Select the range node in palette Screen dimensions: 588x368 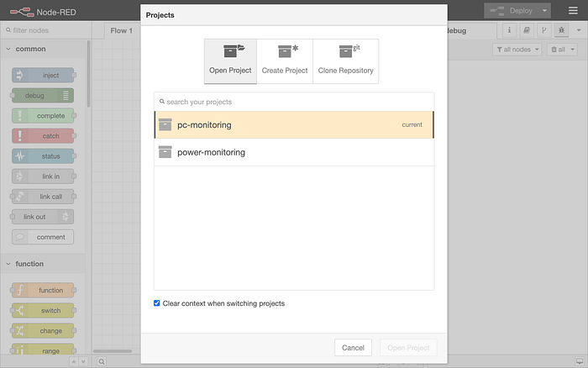pos(43,350)
